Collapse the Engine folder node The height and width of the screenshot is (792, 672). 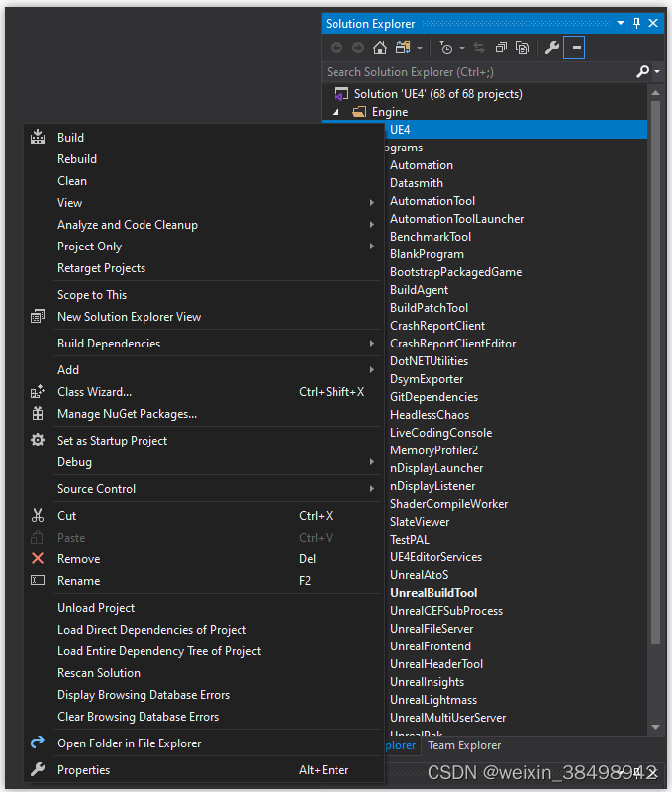tap(336, 112)
